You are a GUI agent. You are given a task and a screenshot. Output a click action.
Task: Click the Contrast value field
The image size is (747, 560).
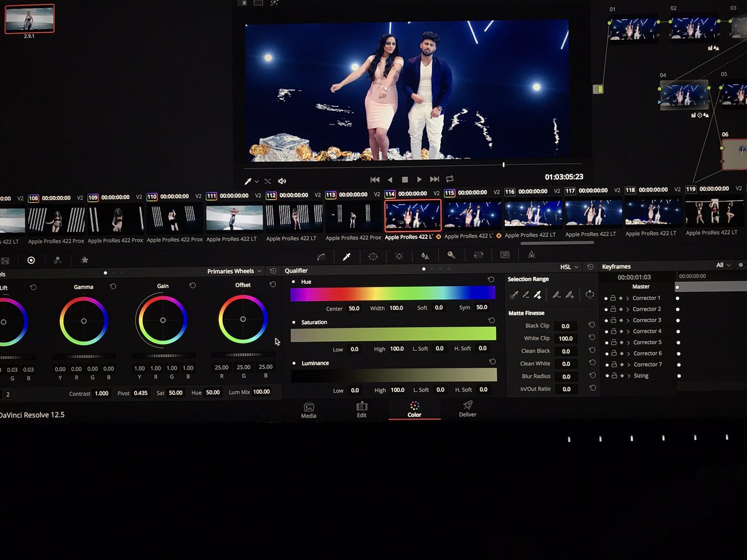tap(101, 393)
